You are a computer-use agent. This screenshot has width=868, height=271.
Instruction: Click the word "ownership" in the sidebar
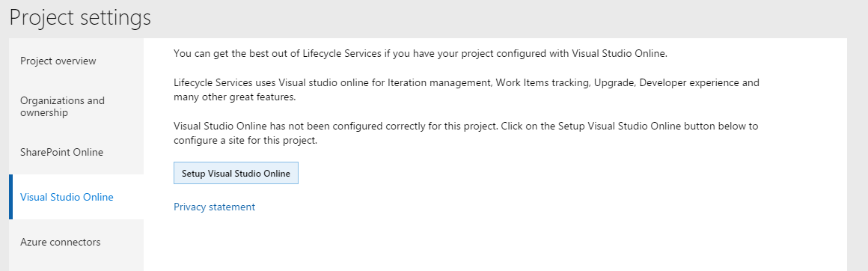(x=44, y=112)
